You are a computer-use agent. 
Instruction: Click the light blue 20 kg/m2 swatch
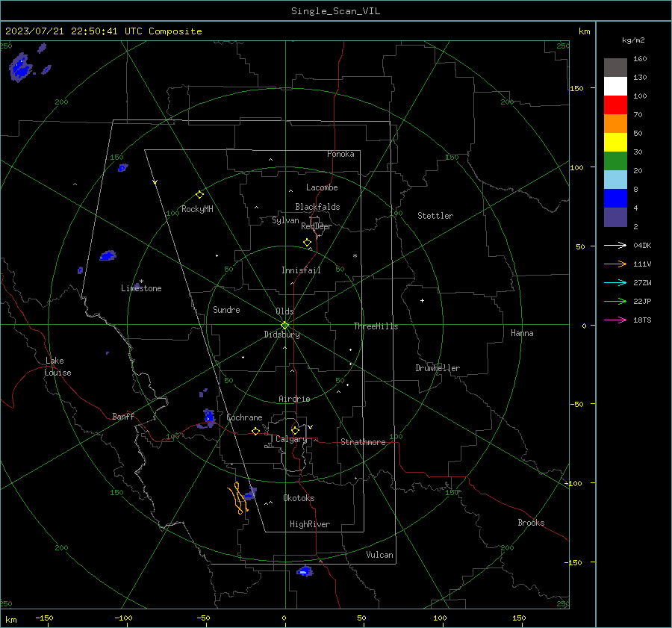pos(615,180)
